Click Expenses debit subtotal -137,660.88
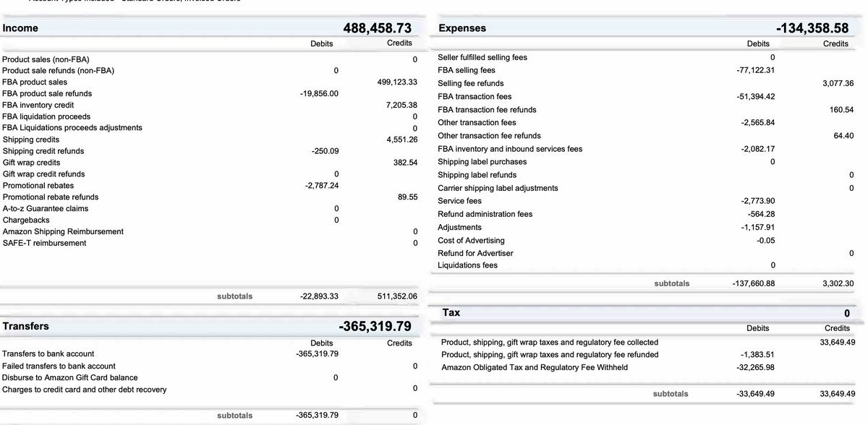This screenshot has width=868, height=425. pyautogui.click(x=754, y=283)
